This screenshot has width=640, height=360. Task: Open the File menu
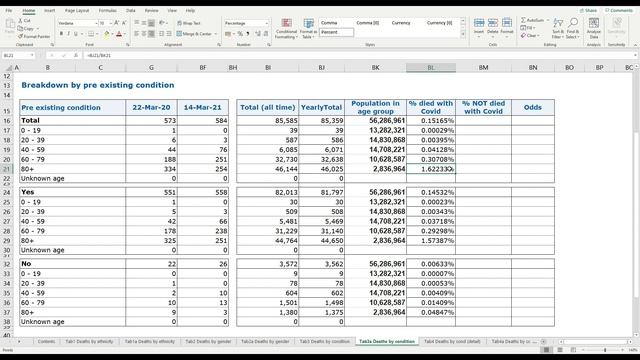(9, 10)
